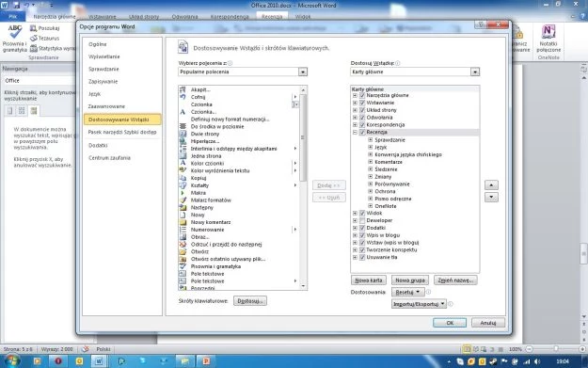Viewport: 588px width, 368px height.
Task: Select the Dwie strony command
Action: tap(205, 134)
